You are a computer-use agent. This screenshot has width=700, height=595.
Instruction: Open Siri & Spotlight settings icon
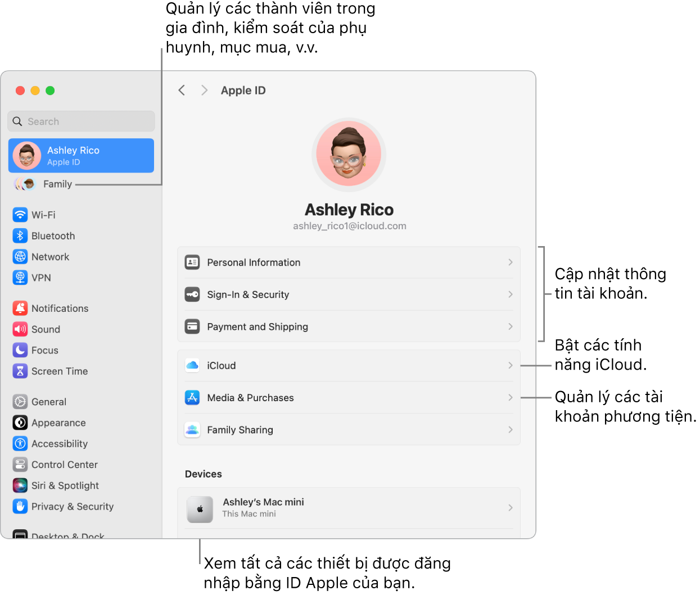[20, 485]
